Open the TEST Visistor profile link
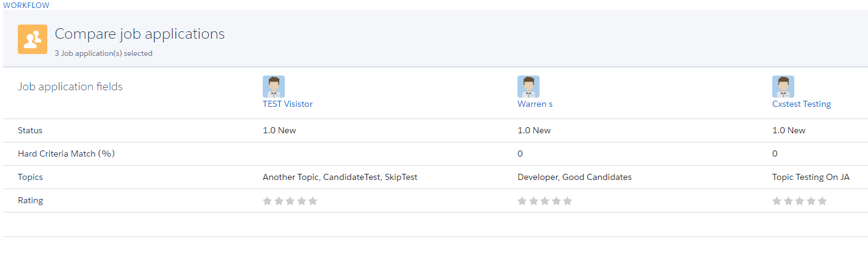This screenshot has width=868, height=269. pyautogui.click(x=288, y=104)
